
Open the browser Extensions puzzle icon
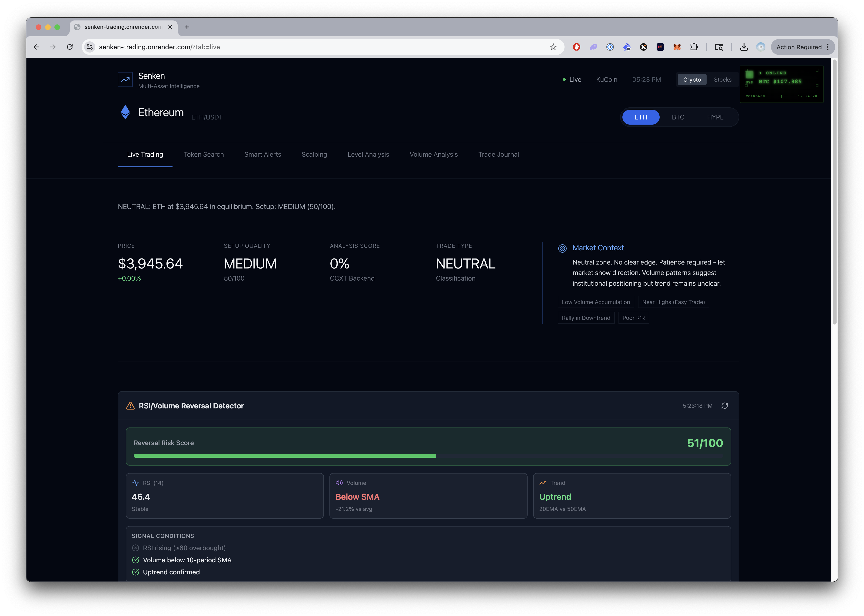tap(694, 47)
